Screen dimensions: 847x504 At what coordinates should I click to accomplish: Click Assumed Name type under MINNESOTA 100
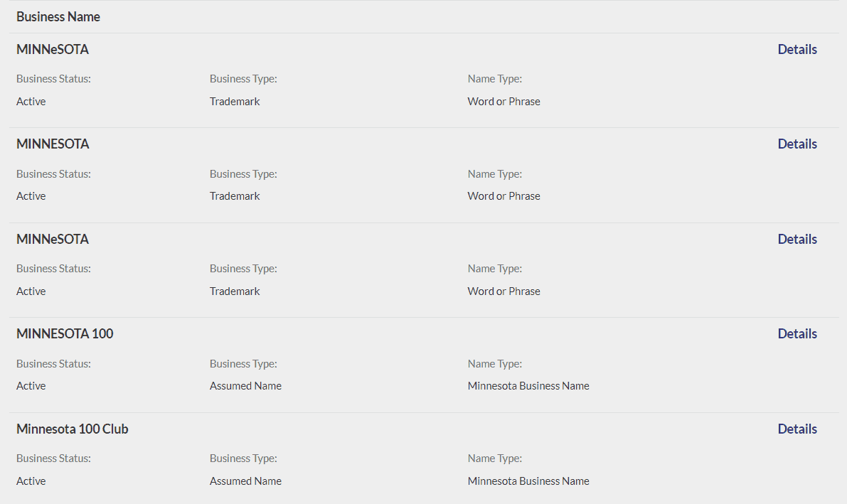pyautogui.click(x=245, y=386)
